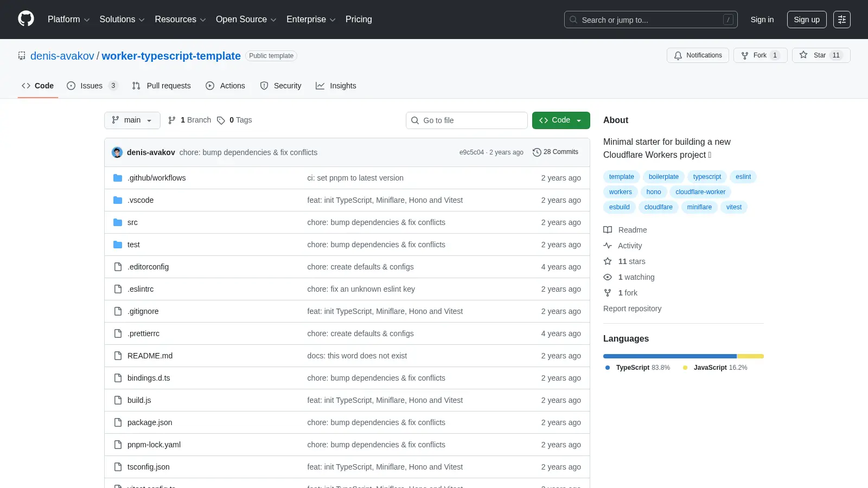Click the JavaScript yellow segment of language bar

(x=750, y=356)
